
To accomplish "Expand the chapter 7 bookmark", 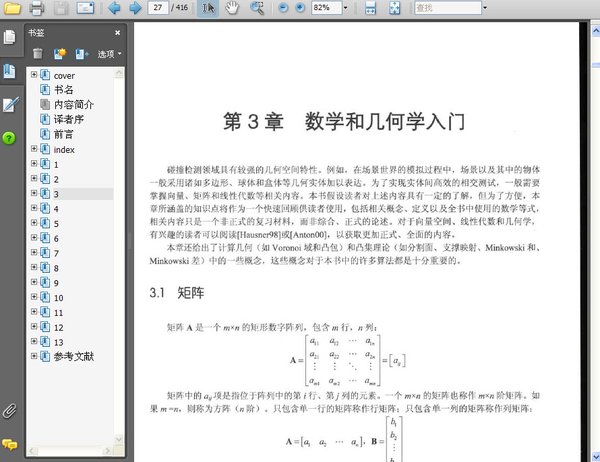I will click(34, 252).
